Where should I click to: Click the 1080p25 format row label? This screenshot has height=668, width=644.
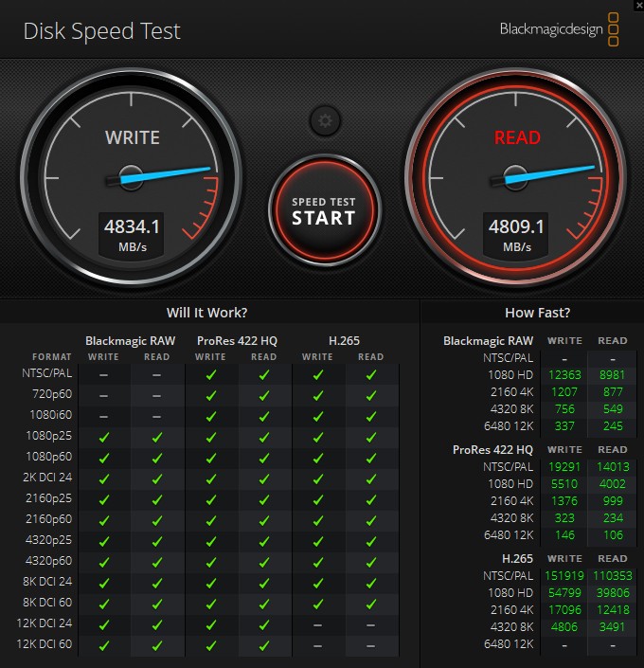click(49, 436)
